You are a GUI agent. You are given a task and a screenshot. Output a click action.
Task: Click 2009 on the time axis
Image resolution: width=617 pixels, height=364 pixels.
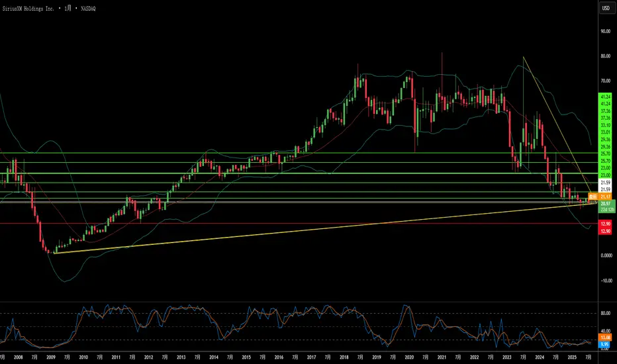coord(50,356)
